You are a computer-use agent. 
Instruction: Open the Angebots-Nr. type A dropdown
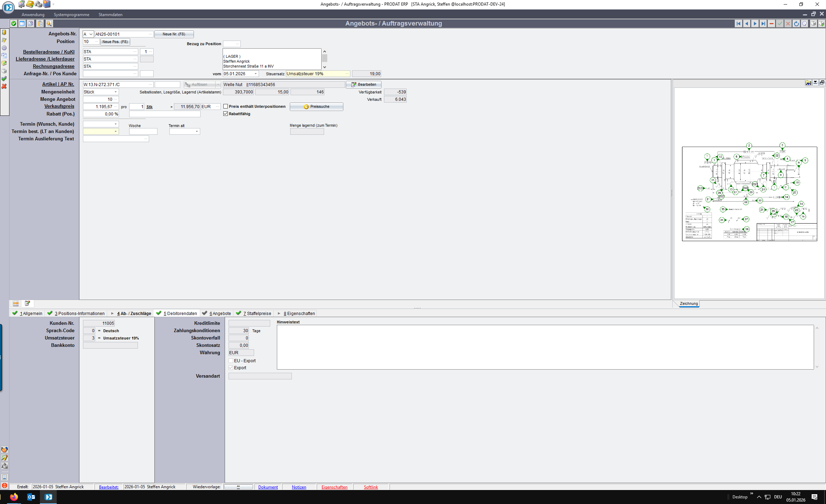coord(91,34)
